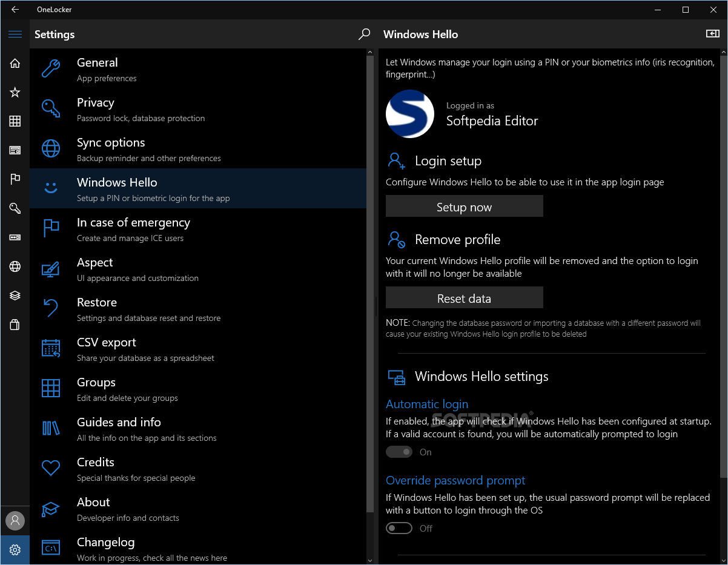Maximize the OneLocker window
728x565 pixels.
[x=686, y=10]
